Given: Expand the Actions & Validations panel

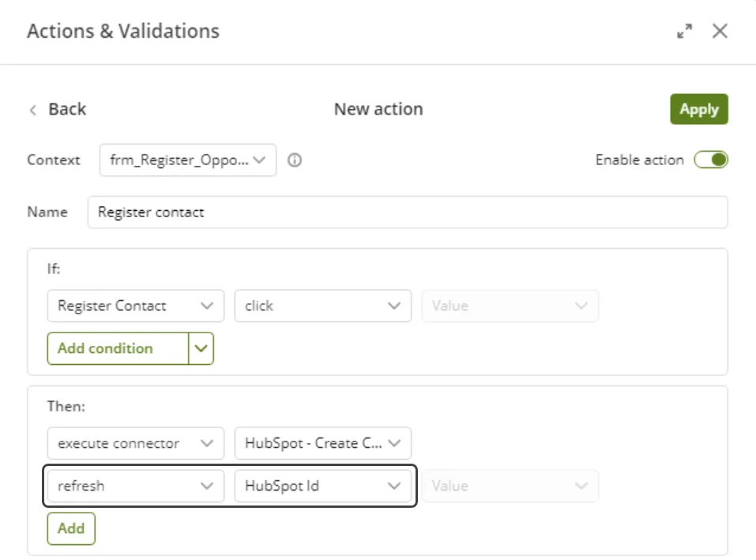Looking at the screenshot, I should pos(684,32).
